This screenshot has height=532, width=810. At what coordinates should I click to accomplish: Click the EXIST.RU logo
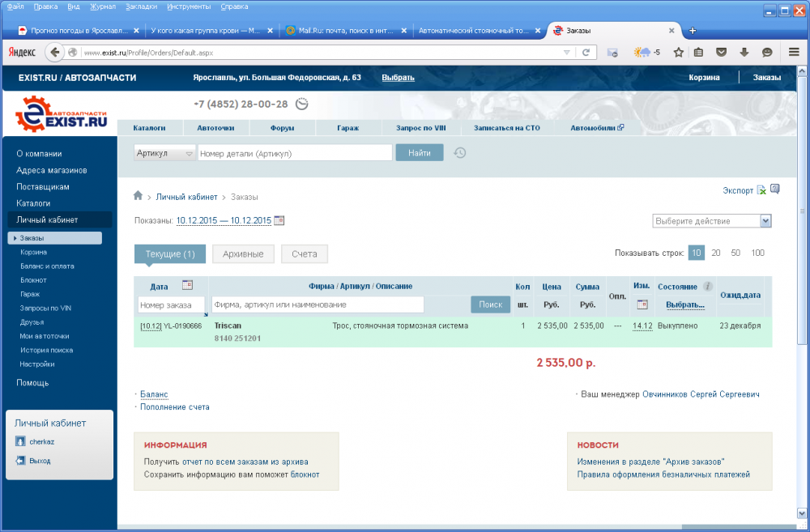coord(61,114)
